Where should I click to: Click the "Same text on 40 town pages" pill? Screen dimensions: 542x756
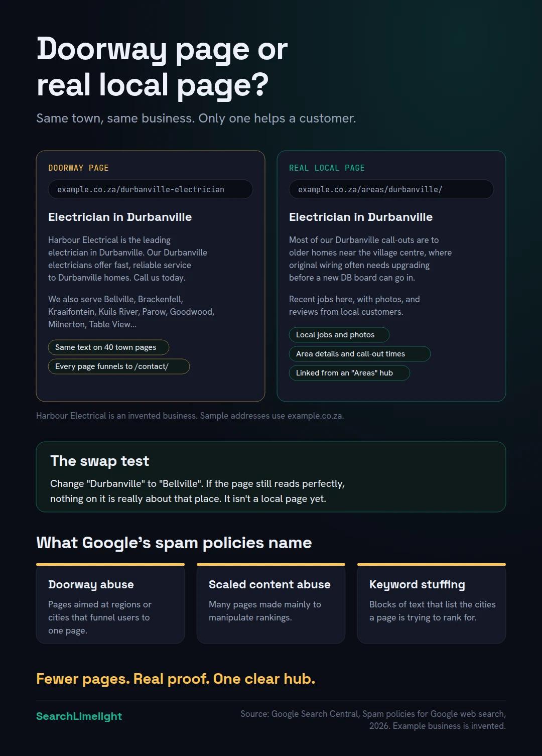coord(108,347)
